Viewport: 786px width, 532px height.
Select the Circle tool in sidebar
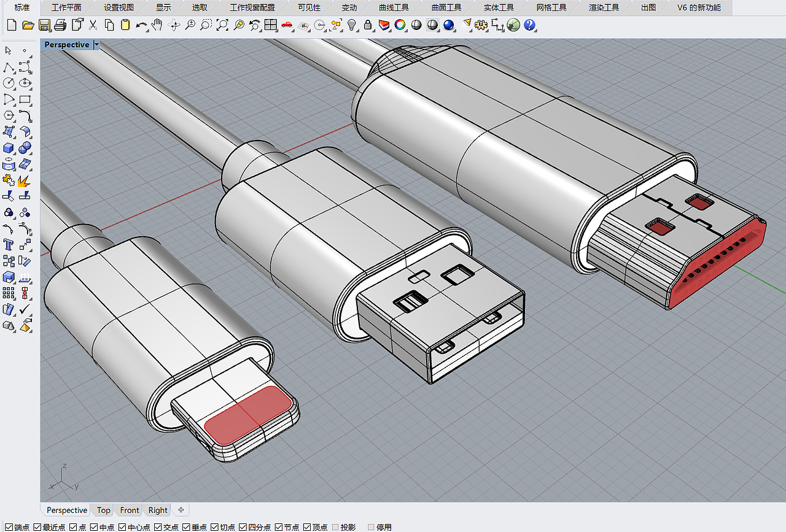(9, 83)
